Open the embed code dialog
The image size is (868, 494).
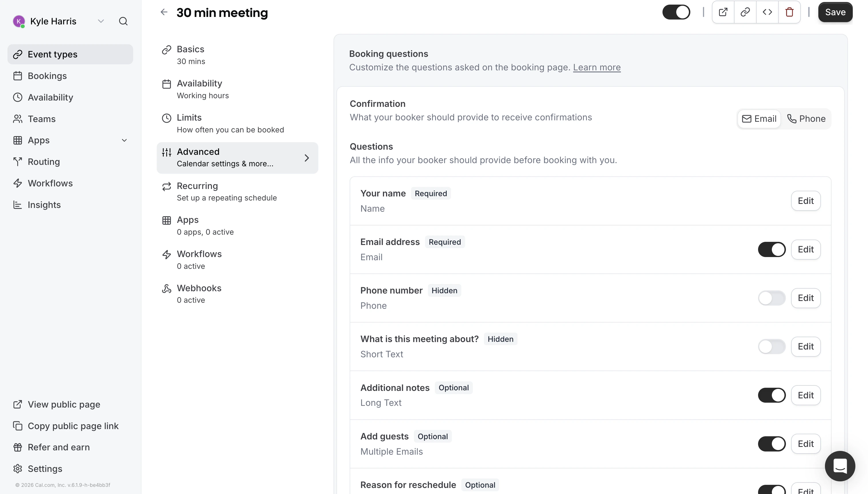point(767,12)
